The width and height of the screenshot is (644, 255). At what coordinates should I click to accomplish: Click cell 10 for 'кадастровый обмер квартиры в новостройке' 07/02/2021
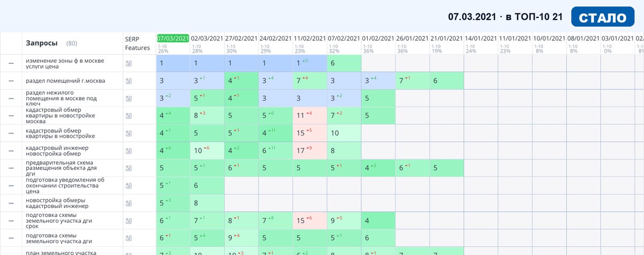click(x=345, y=133)
